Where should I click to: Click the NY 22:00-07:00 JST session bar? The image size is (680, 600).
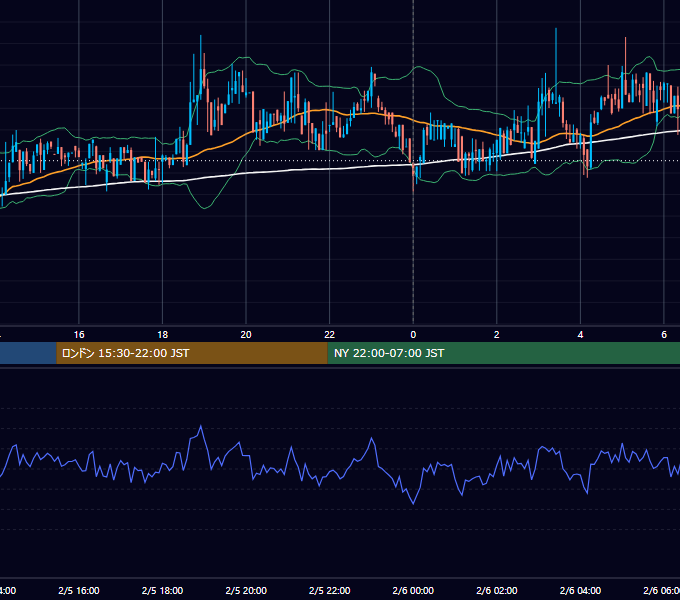pos(503,353)
